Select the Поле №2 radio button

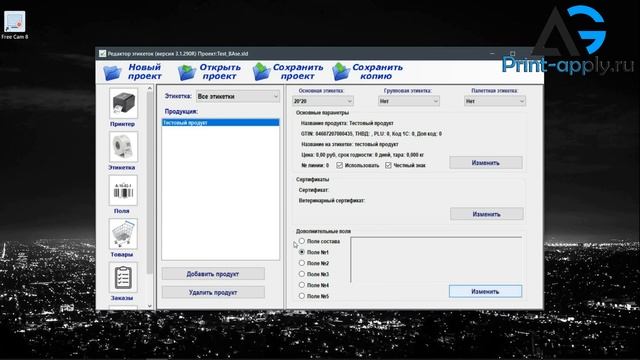(302, 263)
